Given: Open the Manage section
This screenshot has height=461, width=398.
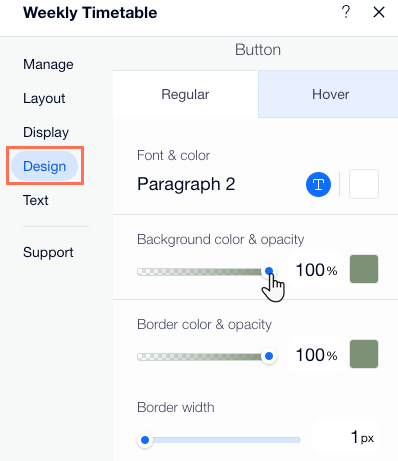Looking at the screenshot, I should 48,64.
